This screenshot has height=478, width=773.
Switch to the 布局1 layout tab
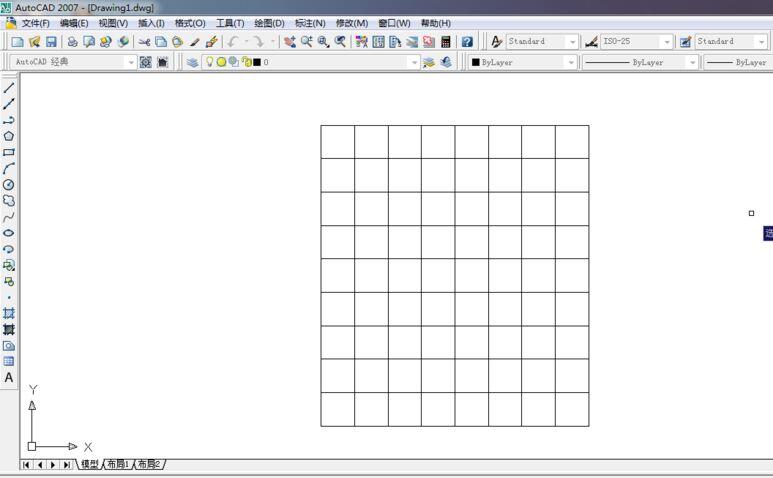click(118, 465)
